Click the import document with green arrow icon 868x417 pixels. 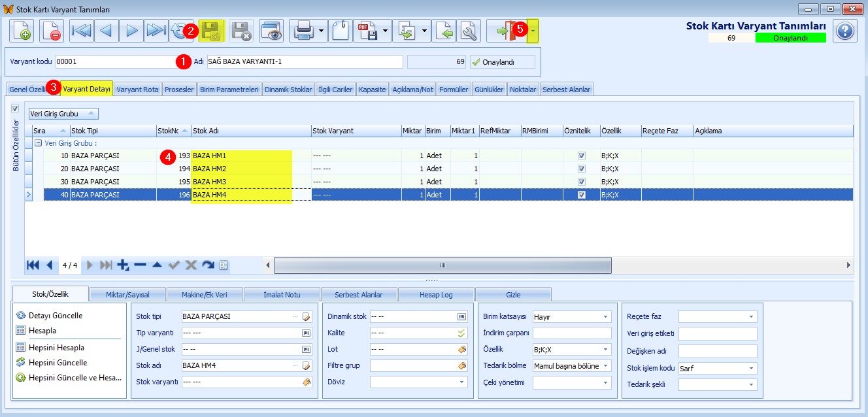(x=444, y=31)
